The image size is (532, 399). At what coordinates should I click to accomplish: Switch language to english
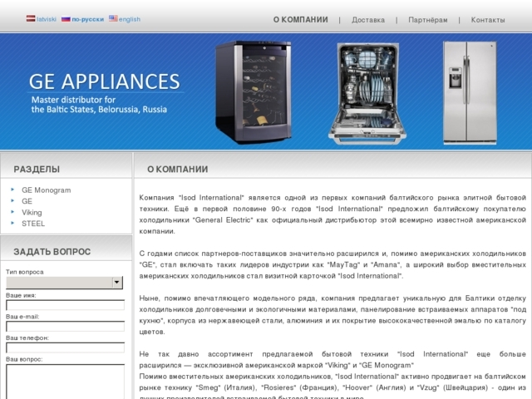130,19
